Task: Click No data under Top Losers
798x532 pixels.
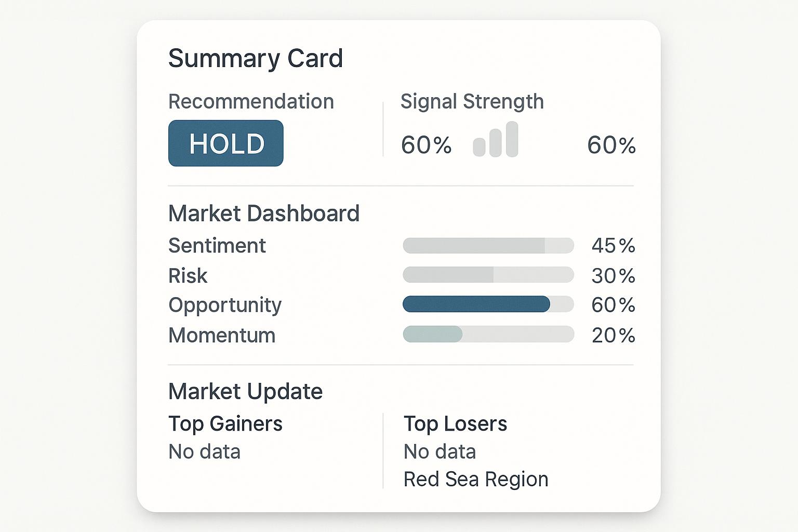Action: [x=440, y=451]
